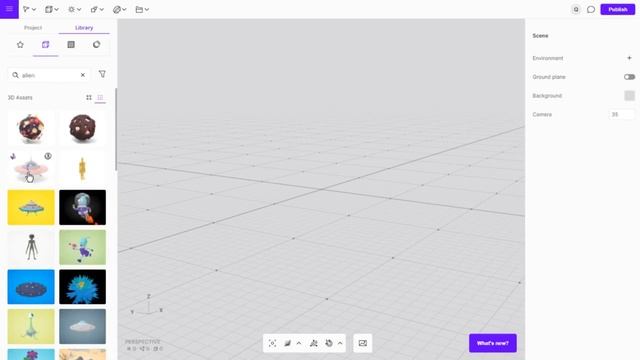The image size is (640, 360).
Task: Click the folder import tool icon
Action: coord(139,9)
